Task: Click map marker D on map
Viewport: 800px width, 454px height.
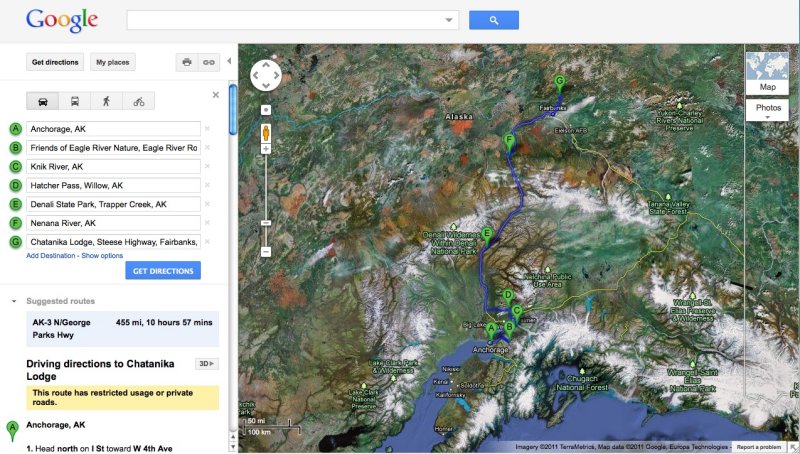Action: point(508,298)
